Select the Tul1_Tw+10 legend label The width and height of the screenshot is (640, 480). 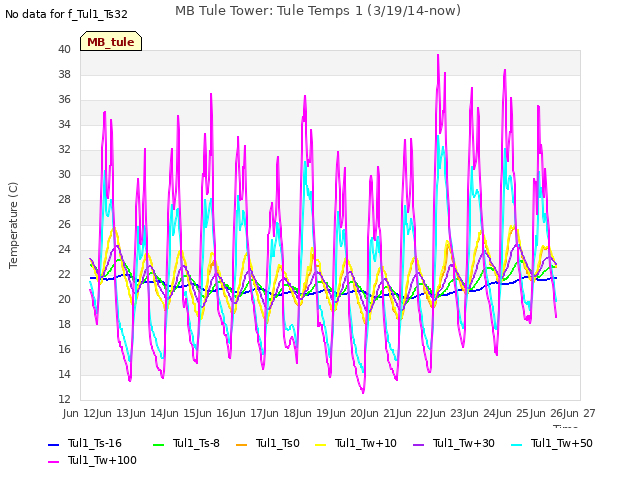pyautogui.click(x=366, y=443)
